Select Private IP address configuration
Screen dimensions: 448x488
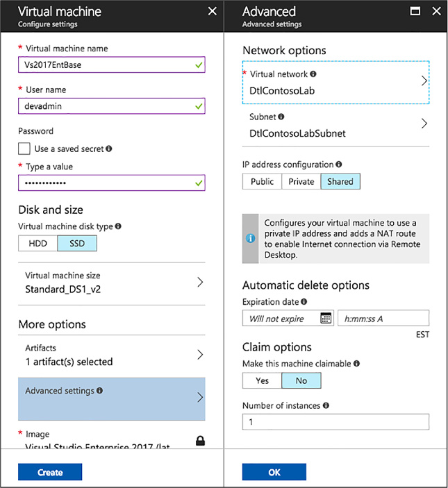301,181
